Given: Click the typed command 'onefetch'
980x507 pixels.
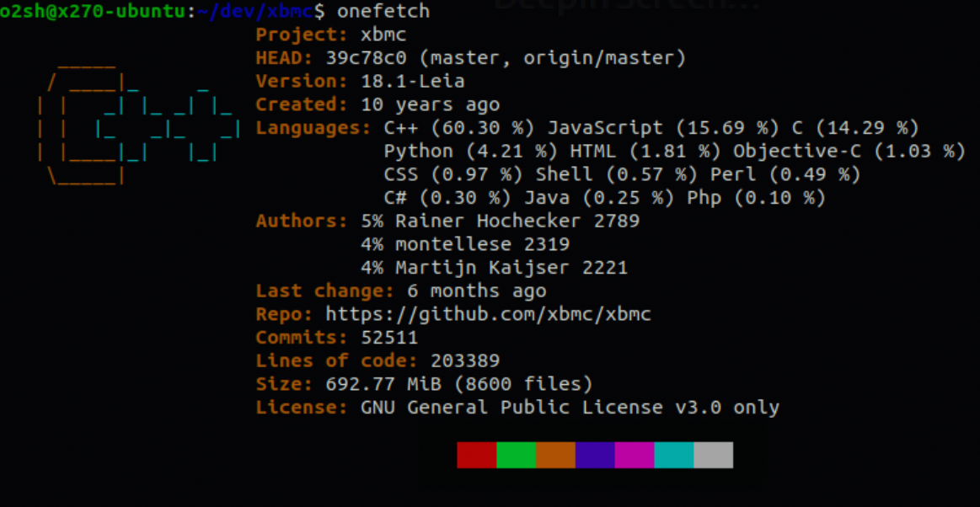Looking at the screenshot, I should tap(383, 11).
